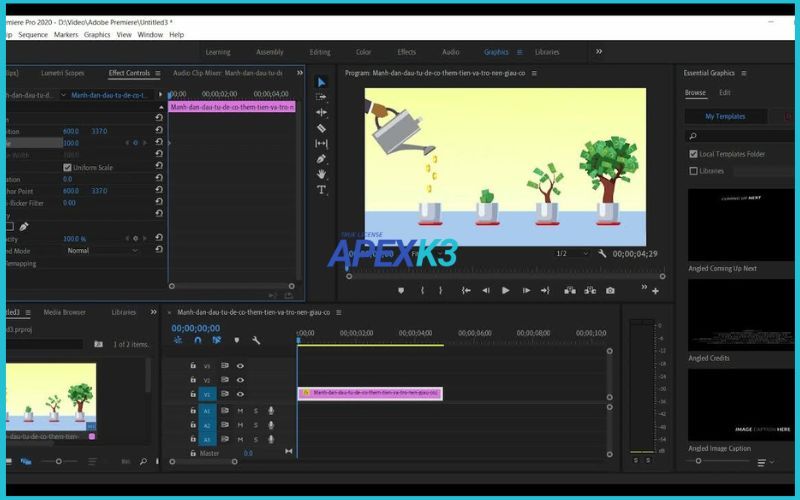
Task: Select the Ripple Edit tool
Action: coord(321,112)
